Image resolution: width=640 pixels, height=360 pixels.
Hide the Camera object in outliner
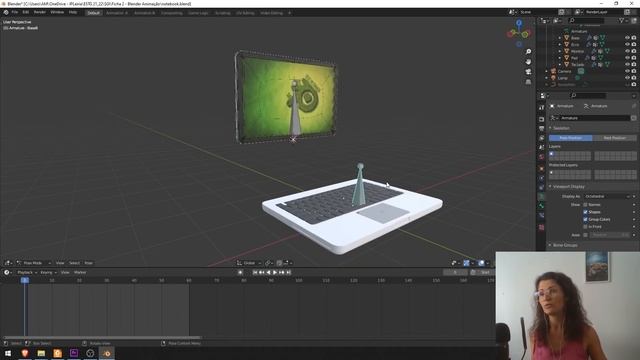pos(627,71)
